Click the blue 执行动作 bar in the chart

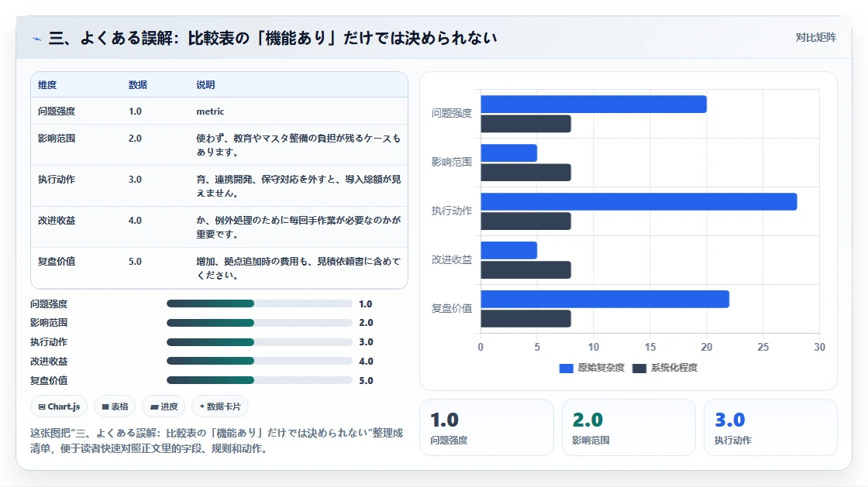coord(639,202)
